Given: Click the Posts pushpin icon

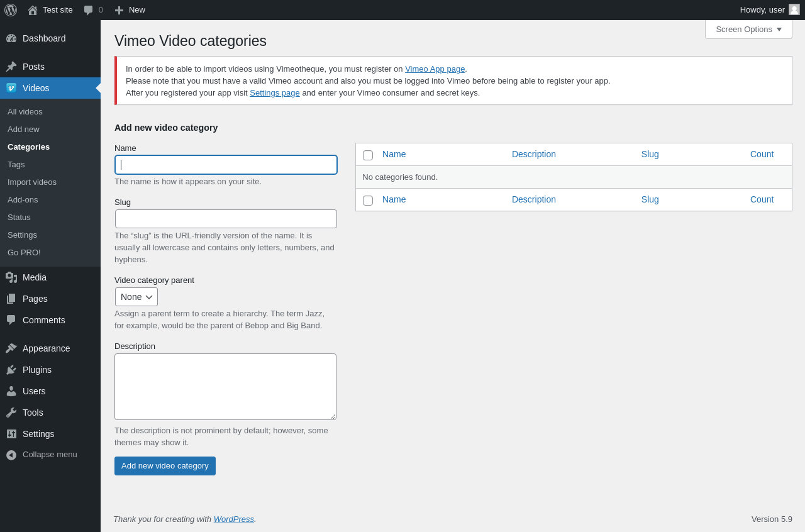Looking at the screenshot, I should [x=11, y=67].
